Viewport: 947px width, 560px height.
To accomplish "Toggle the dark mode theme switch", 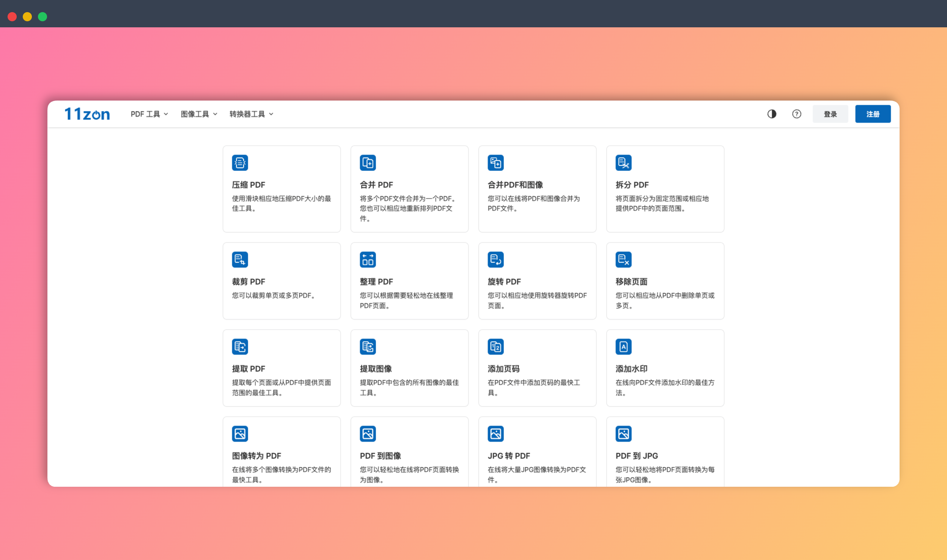I will tap(771, 114).
